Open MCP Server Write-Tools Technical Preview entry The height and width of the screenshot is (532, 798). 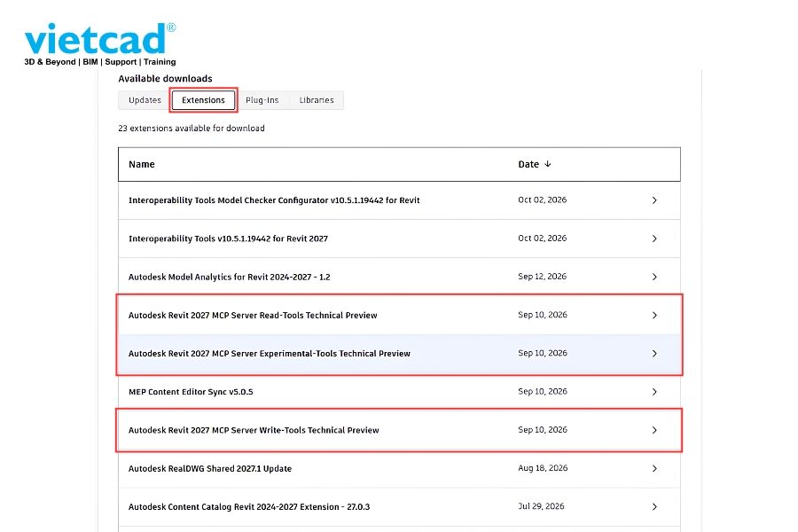coord(254,430)
